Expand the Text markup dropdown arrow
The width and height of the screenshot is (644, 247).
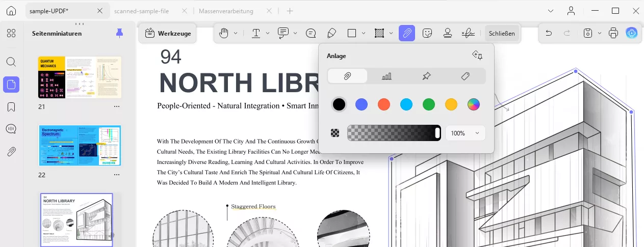point(268,33)
